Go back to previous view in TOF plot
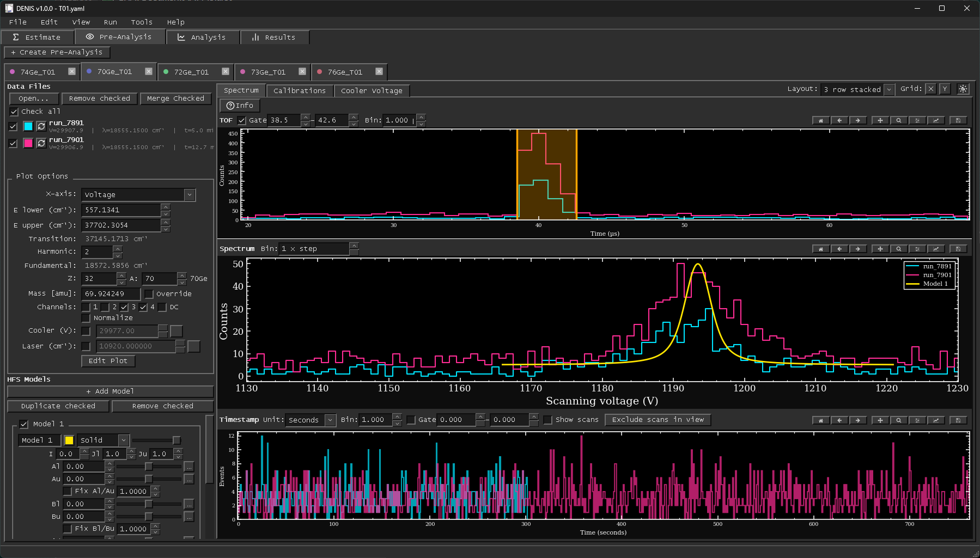 click(x=839, y=120)
